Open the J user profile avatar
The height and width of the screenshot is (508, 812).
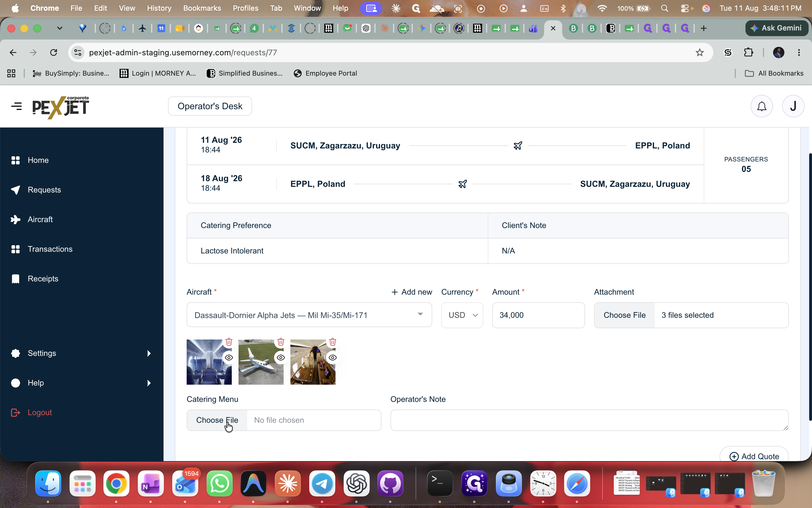pos(793,106)
